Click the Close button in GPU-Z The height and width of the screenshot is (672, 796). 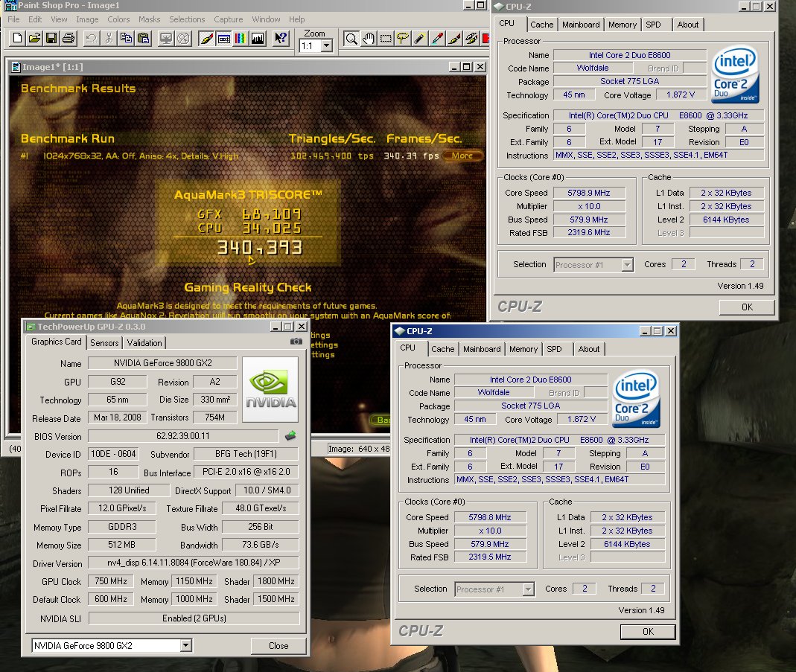[278, 646]
